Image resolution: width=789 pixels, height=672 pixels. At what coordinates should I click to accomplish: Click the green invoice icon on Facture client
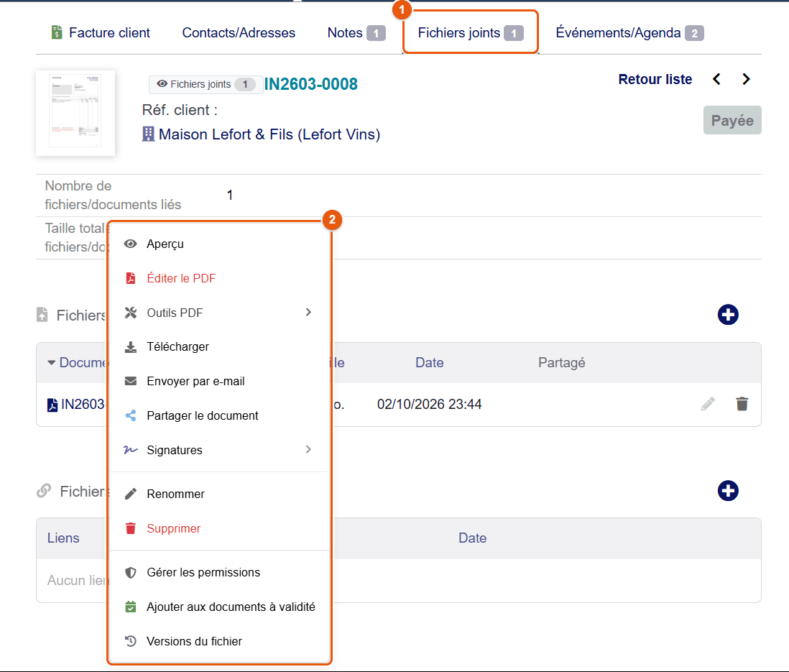(57, 32)
